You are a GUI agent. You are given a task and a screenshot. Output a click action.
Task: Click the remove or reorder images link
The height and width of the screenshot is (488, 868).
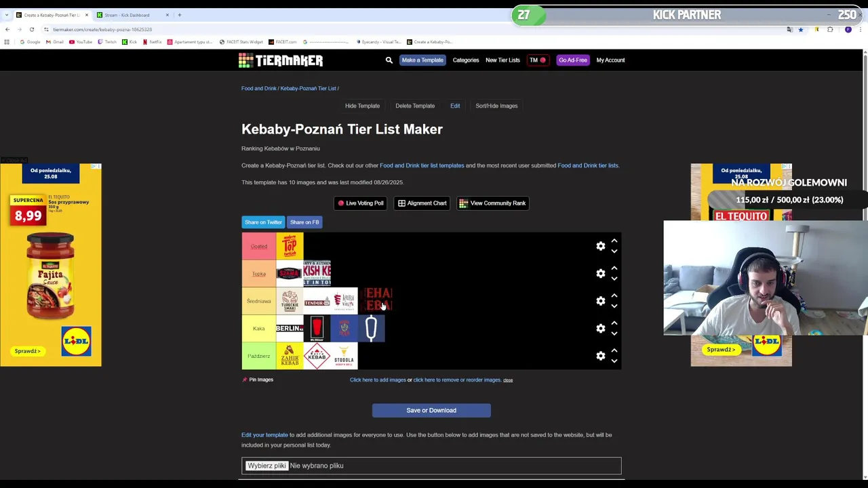tap(457, 380)
